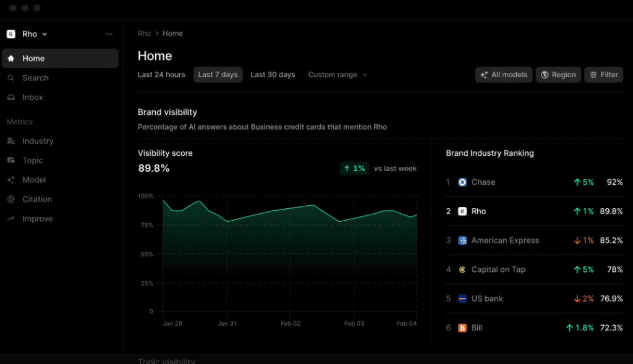633x364 pixels.
Task: Open the Custom range dropdown
Action: [x=338, y=75]
